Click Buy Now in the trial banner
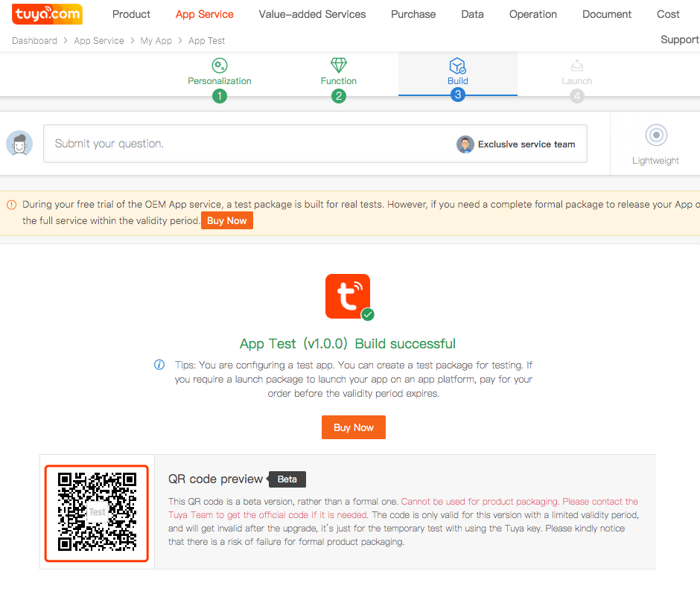This screenshot has width=700, height=597. coord(227,221)
